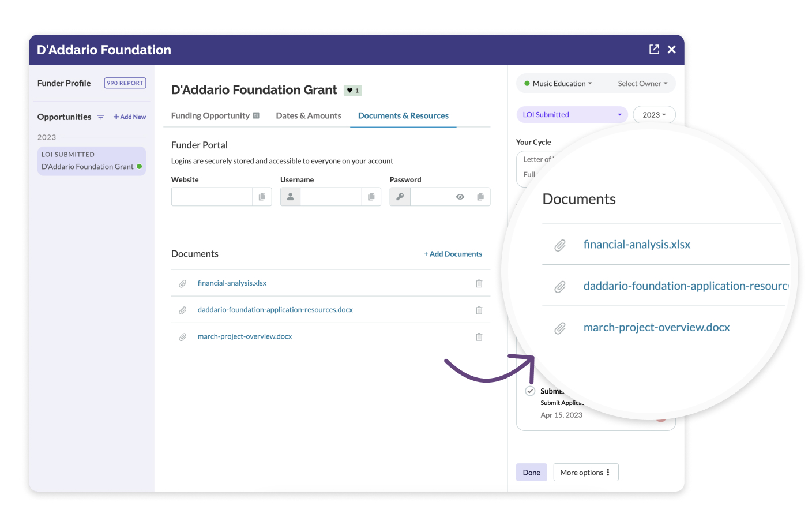This screenshot has height=517, width=812.
Task: Delete financial-analysis.xlsx with its trash icon
Action: point(479,283)
